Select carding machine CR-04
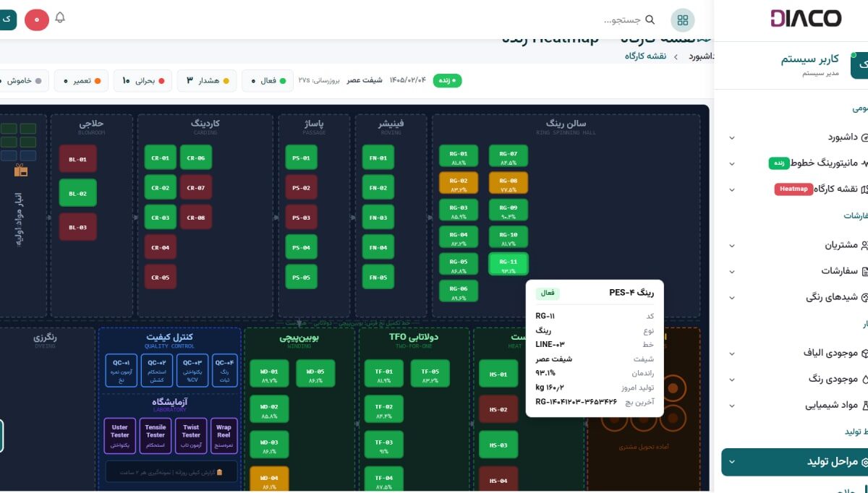Screen dimensions: 868x493 coord(161,248)
